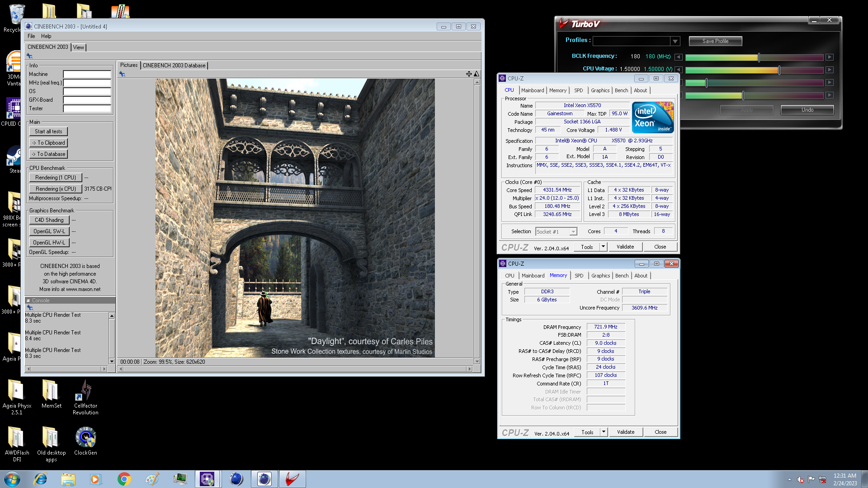The width and height of the screenshot is (868, 488).
Task: Open Windows Media Player from taskbar
Action: [95, 479]
